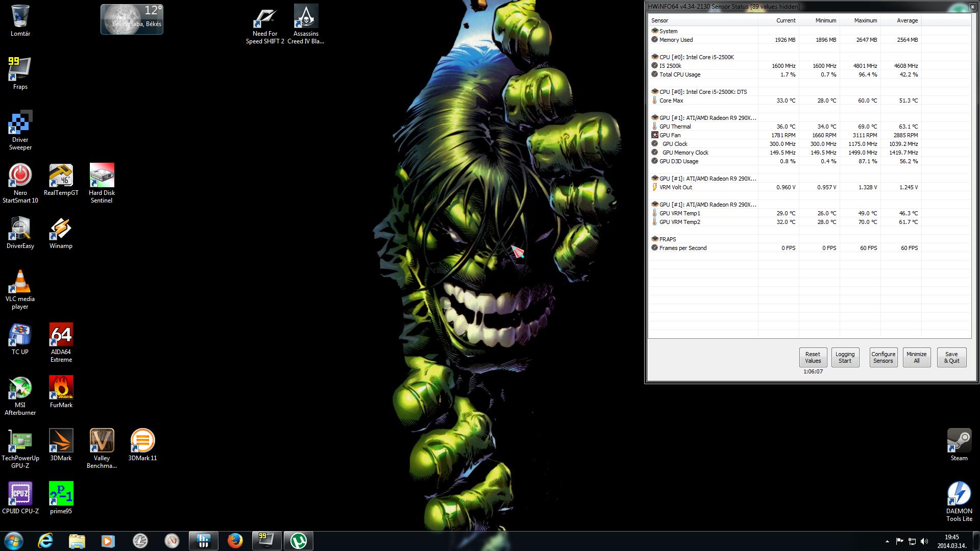The width and height of the screenshot is (980, 551).
Task: Click the Logging Start button
Action: tap(845, 357)
